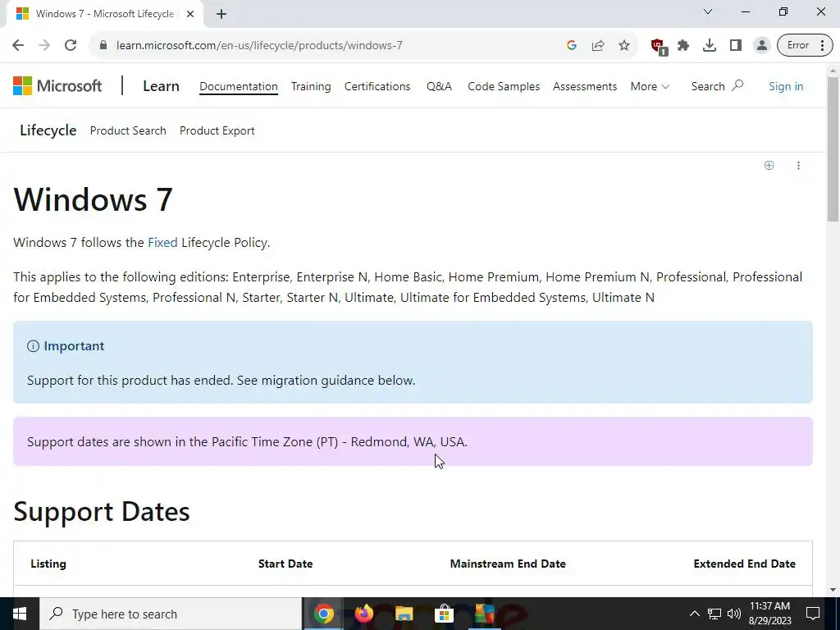The height and width of the screenshot is (630, 840).
Task: Open the Training menu item
Action: click(x=311, y=86)
